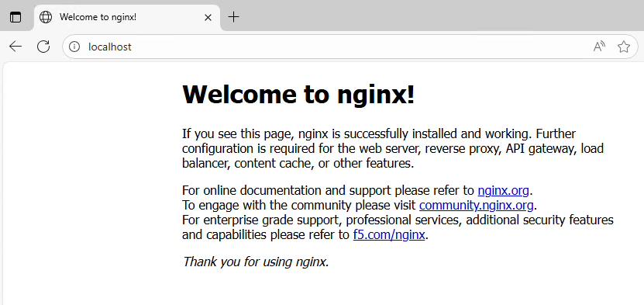Close the Welcome to nginx! tab
Screen dimensions: 644x305
pyautogui.click(x=208, y=17)
